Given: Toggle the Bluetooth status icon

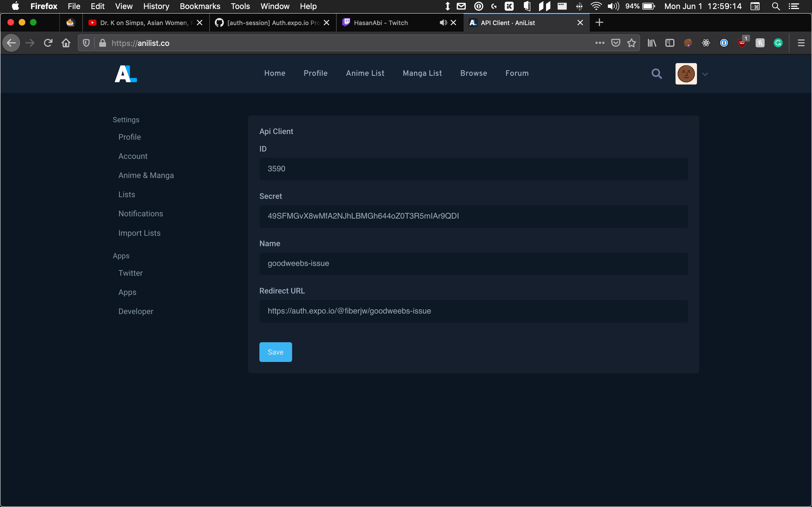Looking at the screenshot, I should (x=579, y=6).
